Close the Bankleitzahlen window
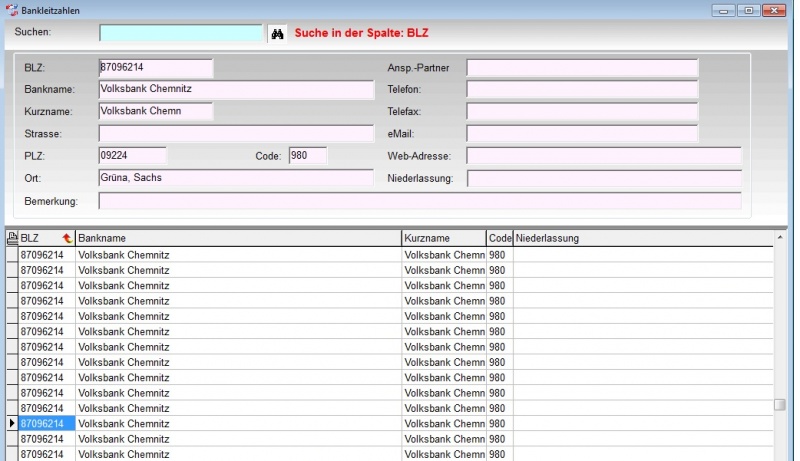 (774, 10)
